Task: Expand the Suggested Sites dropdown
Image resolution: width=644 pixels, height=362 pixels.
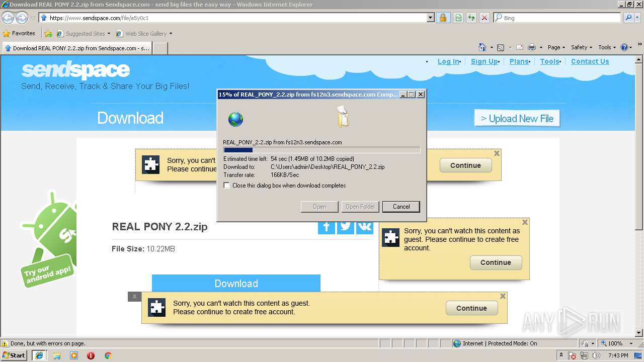Action: pos(109,34)
